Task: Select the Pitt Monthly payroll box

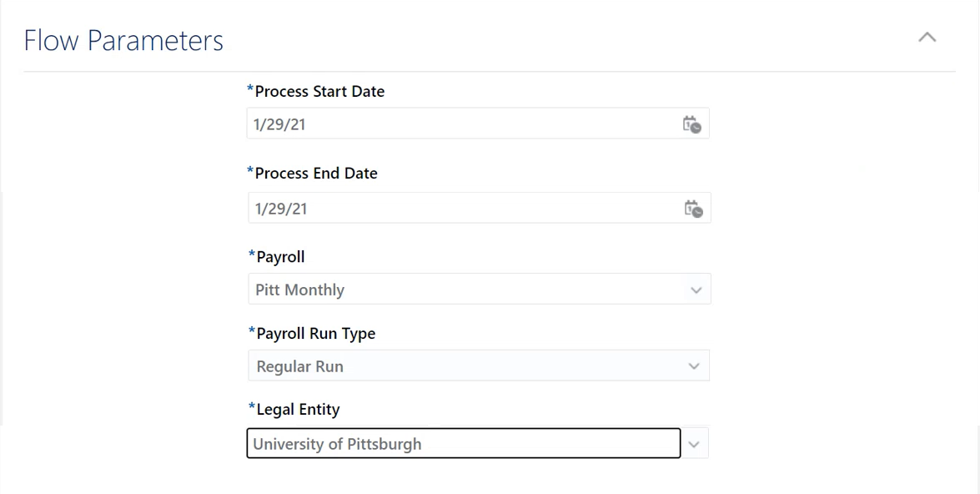Action: click(480, 289)
